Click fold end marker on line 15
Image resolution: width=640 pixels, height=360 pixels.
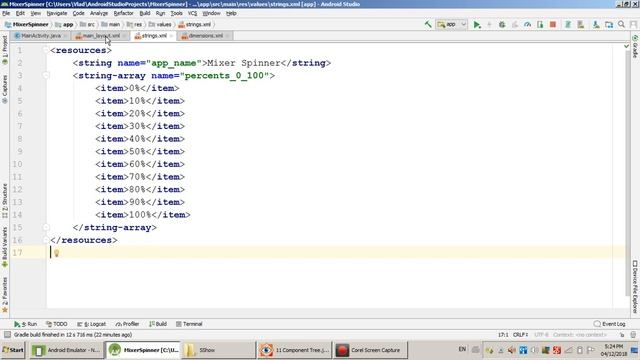click(46, 227)
